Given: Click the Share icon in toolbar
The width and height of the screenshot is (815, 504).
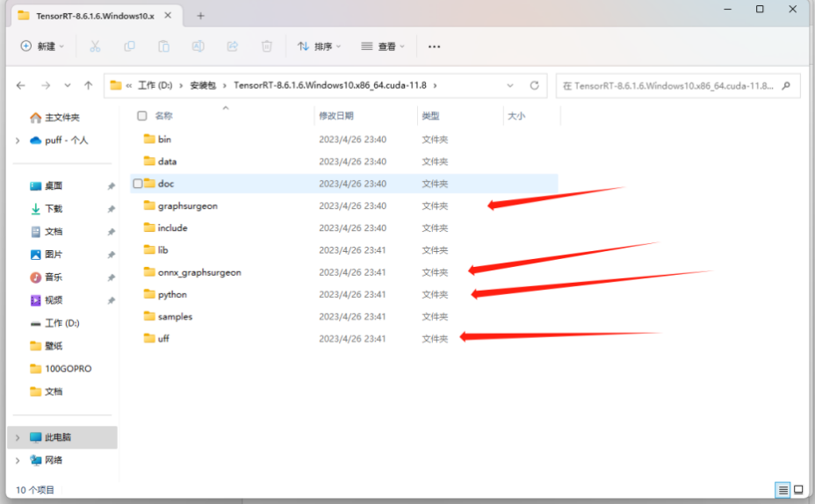Looking at the screenshot, I should pyautogui.click(x=233, y=47).
